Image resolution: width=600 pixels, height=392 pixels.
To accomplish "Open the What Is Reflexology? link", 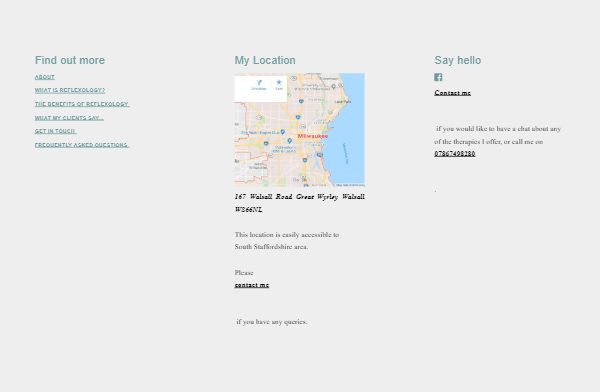I will pos(70,90).
